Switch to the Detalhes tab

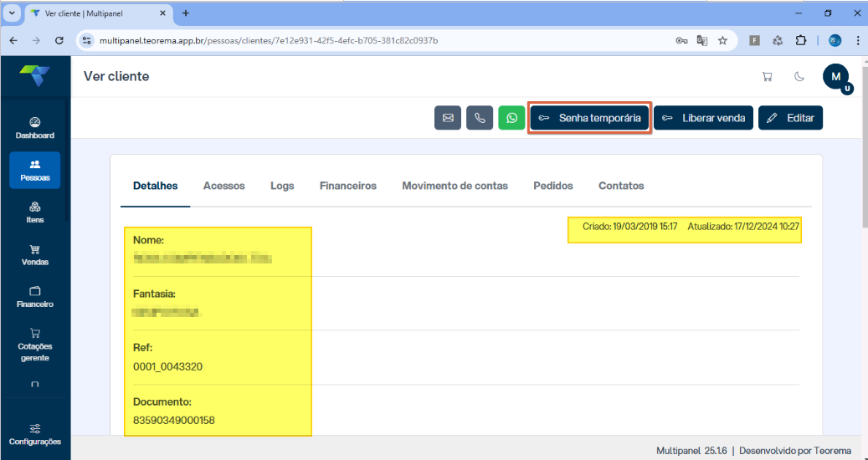point(155,186)
